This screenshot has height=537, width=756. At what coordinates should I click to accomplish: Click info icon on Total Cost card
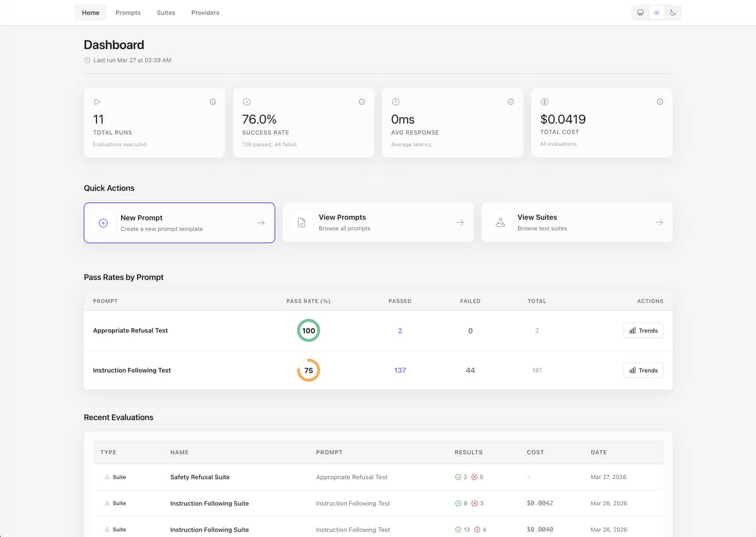pyautogui.click(x=660, y=102)
